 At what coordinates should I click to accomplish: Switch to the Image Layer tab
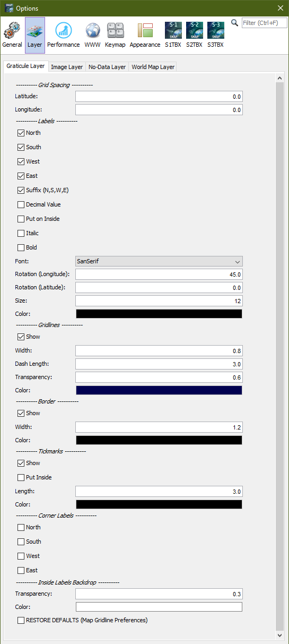tap(67, 67)
